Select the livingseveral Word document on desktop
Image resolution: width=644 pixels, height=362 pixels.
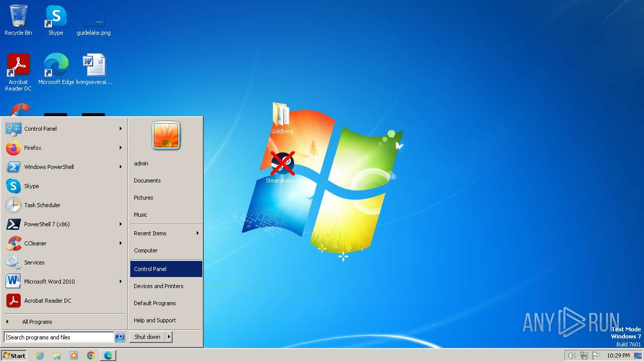[94, 69]
